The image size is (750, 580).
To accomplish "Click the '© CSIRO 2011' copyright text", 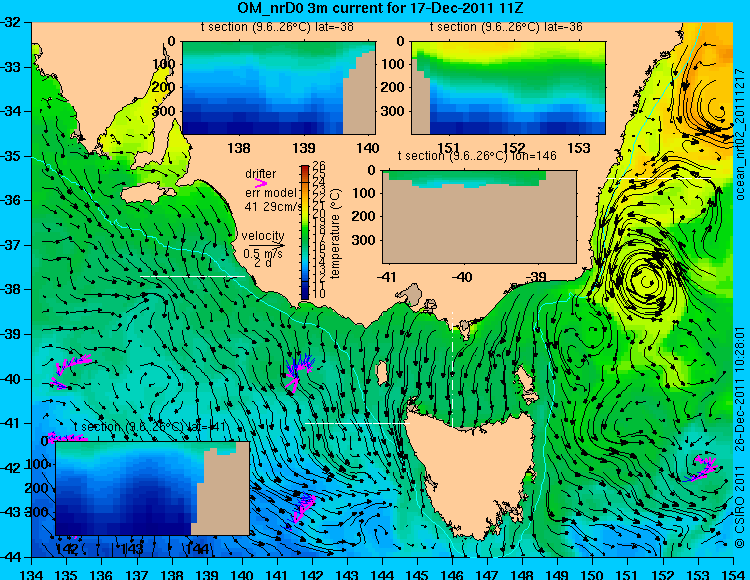I will 740,509.
